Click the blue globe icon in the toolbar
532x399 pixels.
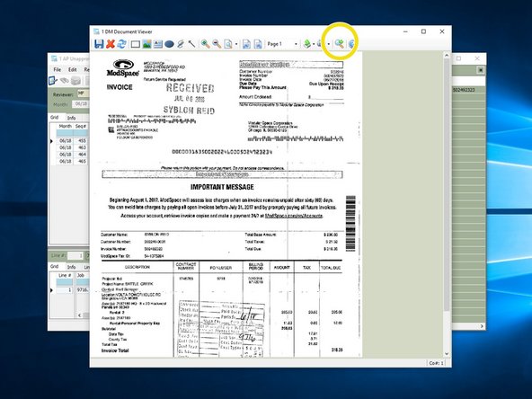tap(351, 44)
